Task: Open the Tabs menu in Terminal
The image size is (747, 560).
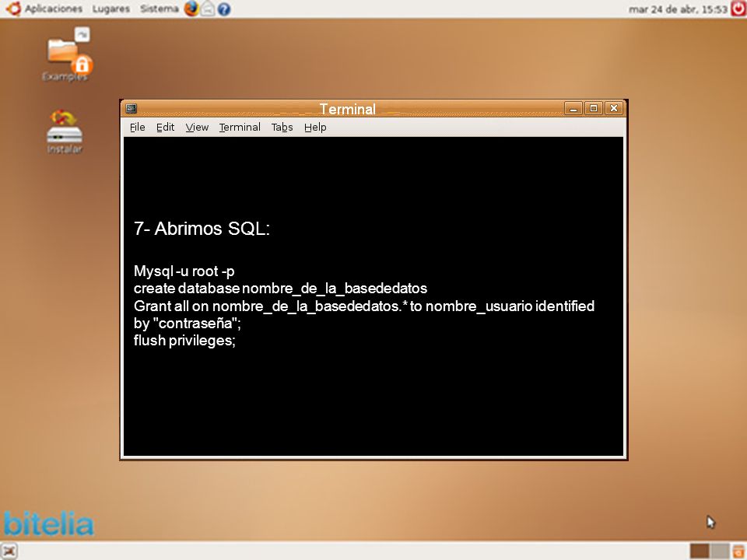Action: click(x=282, y=127)
